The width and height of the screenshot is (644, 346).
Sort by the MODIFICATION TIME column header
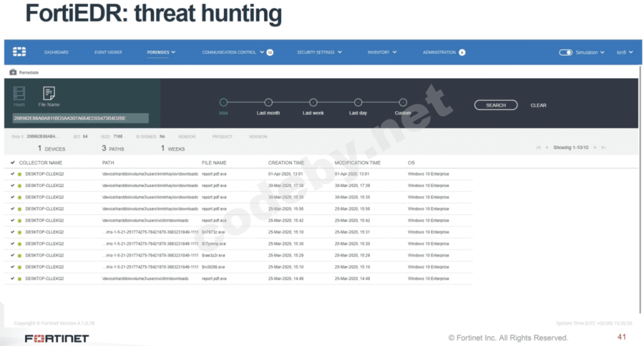coord(358,163)
